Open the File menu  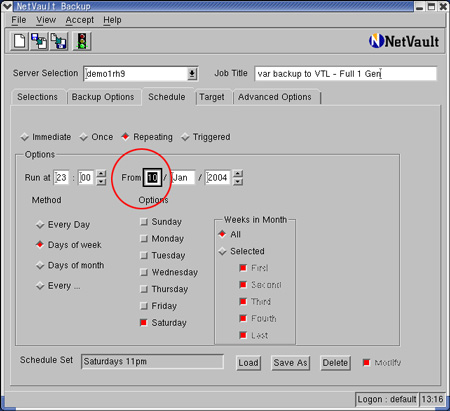coord(19,20)
